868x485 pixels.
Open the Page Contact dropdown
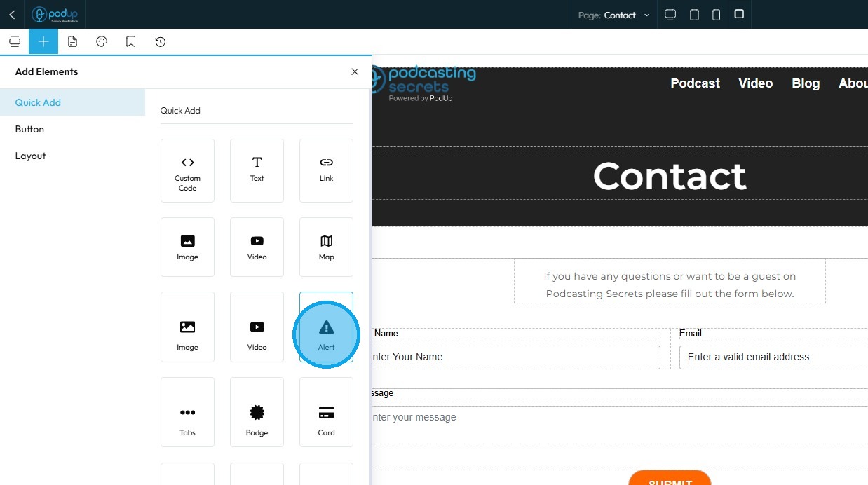(614, 15)
